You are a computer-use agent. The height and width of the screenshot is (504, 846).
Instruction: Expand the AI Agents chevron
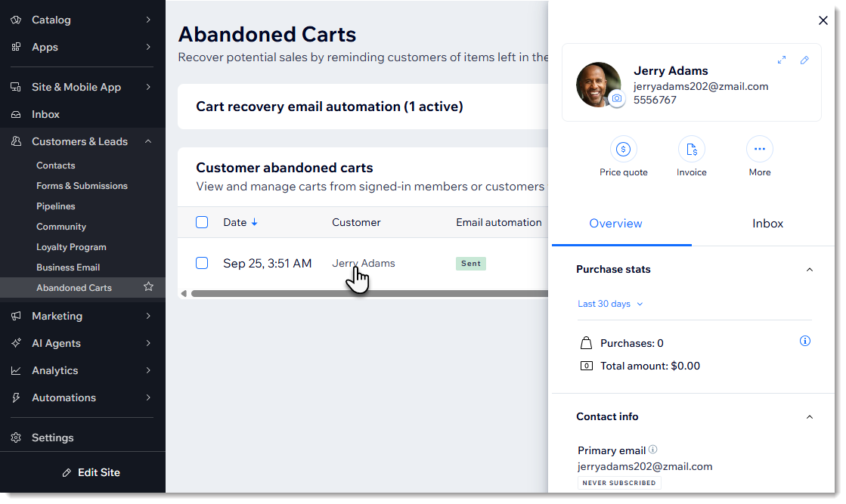click(x=148, y=343)
